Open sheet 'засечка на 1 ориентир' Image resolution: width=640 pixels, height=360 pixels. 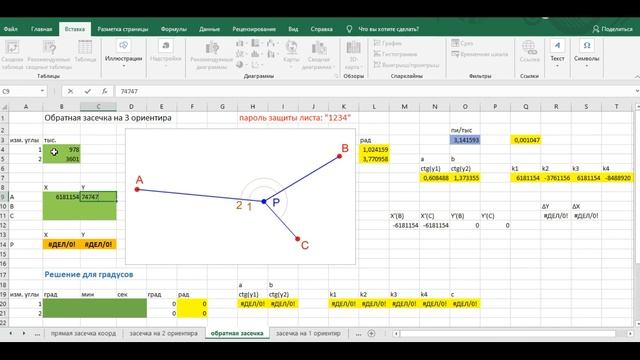pos(308,333)
